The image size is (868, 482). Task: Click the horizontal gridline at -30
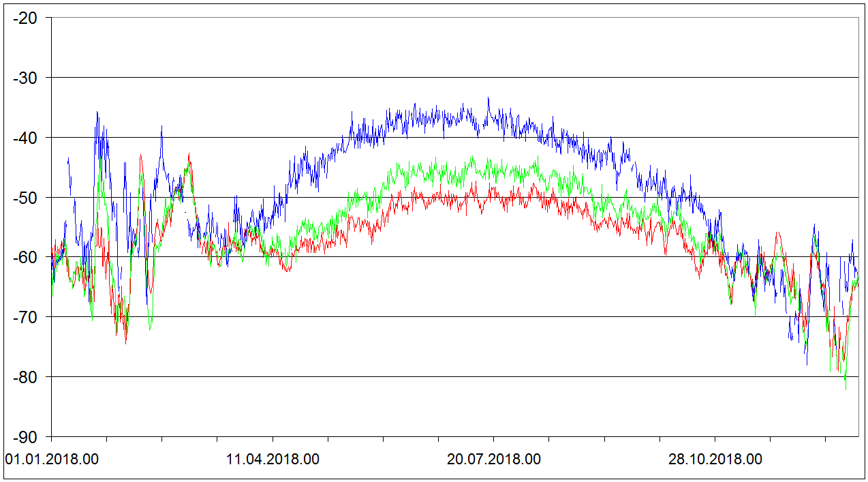pos(450,77)
